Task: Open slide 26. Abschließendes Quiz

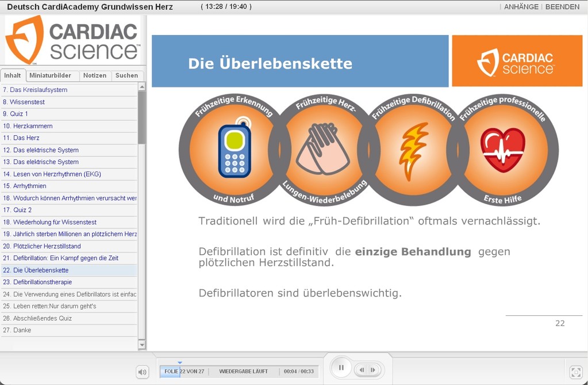Action: 69,318
